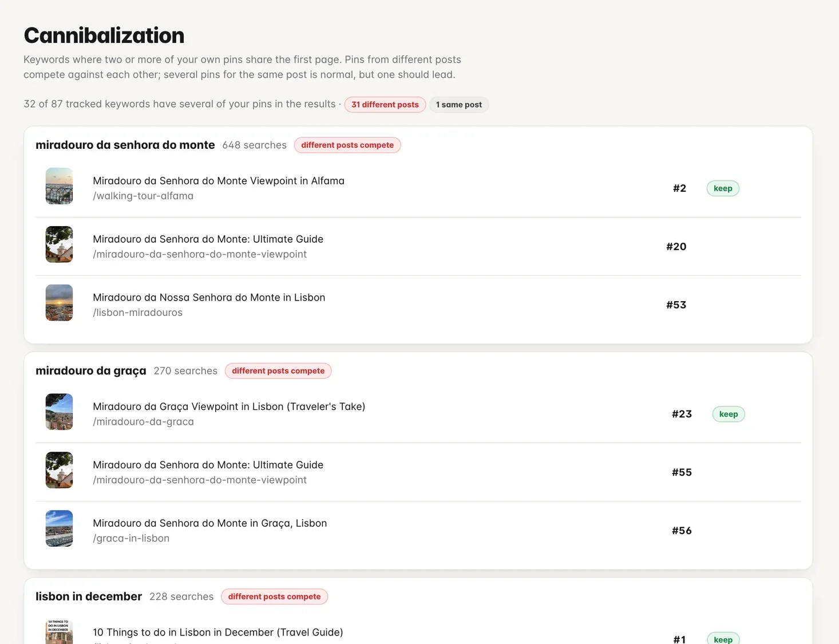This screenshot has width=839, height=644.
Task: Open thumbnail of Miradouro Viewpoint in Alfama pin
Action: [60, 186]
